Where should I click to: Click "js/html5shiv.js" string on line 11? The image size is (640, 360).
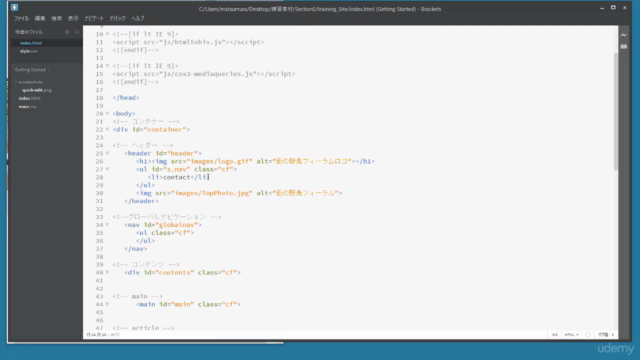pyautogui.click(x=192, y=42)
